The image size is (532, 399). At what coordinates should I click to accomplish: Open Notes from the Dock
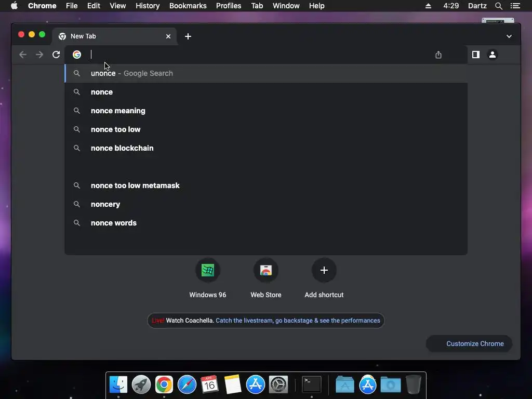tap(232, 384)
